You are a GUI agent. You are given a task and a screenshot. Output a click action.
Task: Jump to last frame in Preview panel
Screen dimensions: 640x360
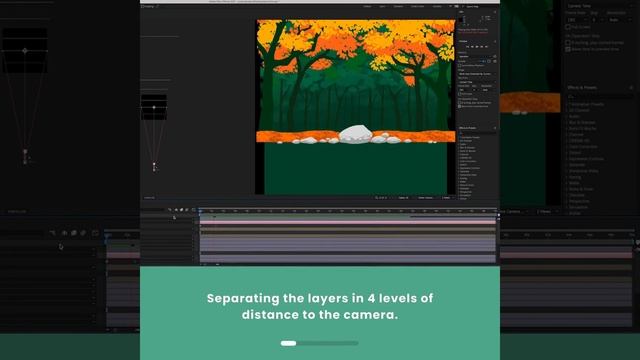486,47
